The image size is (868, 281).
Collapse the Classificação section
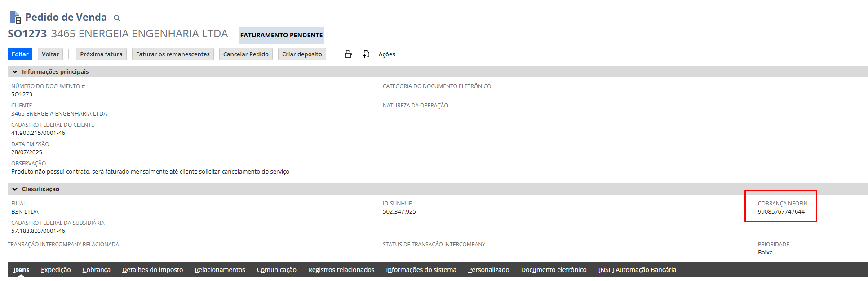[15, 189]
